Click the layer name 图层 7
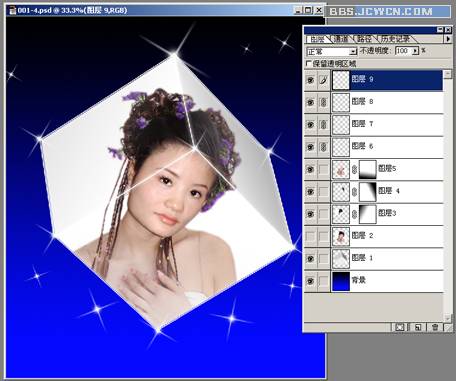 pyautogui.click(x=362, y=124)
